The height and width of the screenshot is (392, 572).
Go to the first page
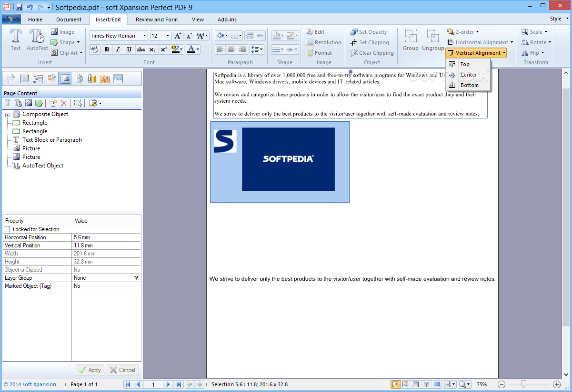[128, 384]
